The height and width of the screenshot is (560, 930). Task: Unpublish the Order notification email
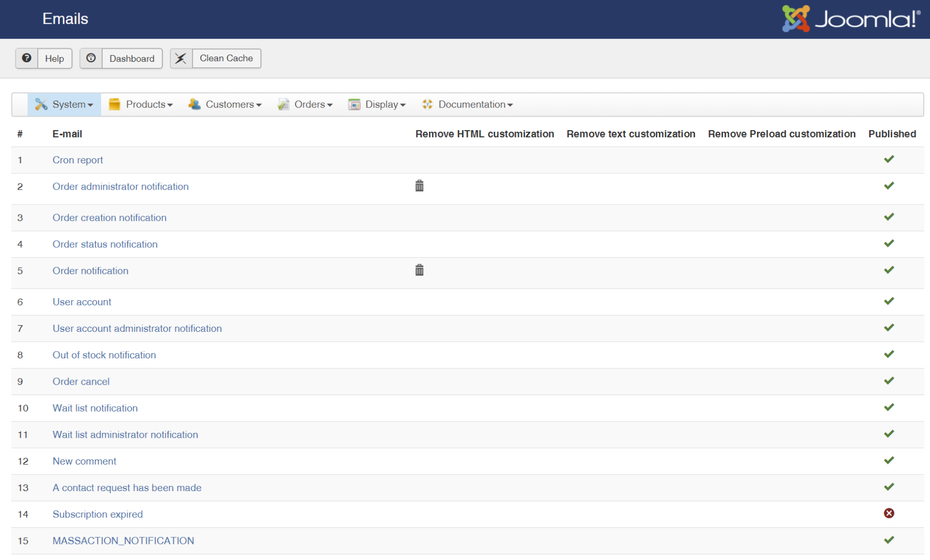pyautogui.click(x=889, y=270)
